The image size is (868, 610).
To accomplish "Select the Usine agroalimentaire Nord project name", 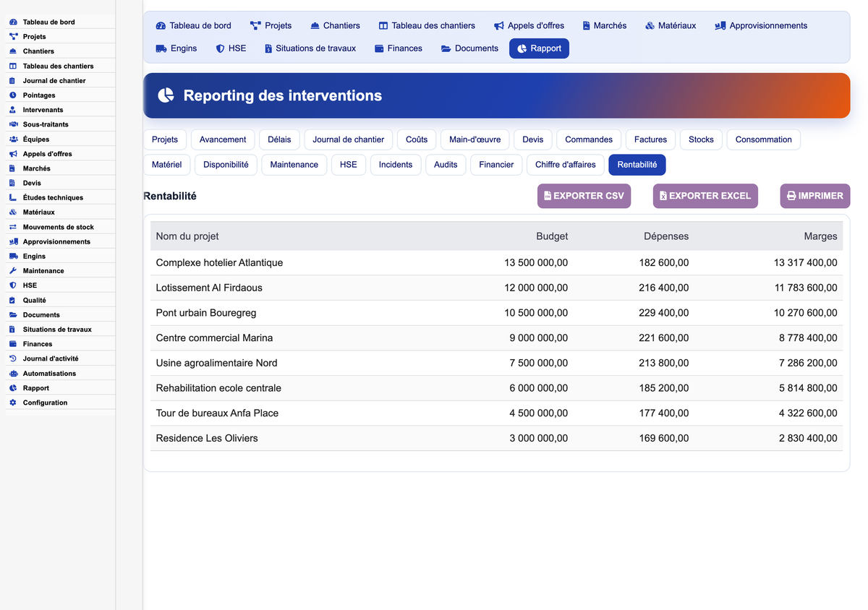I will 216,363.
